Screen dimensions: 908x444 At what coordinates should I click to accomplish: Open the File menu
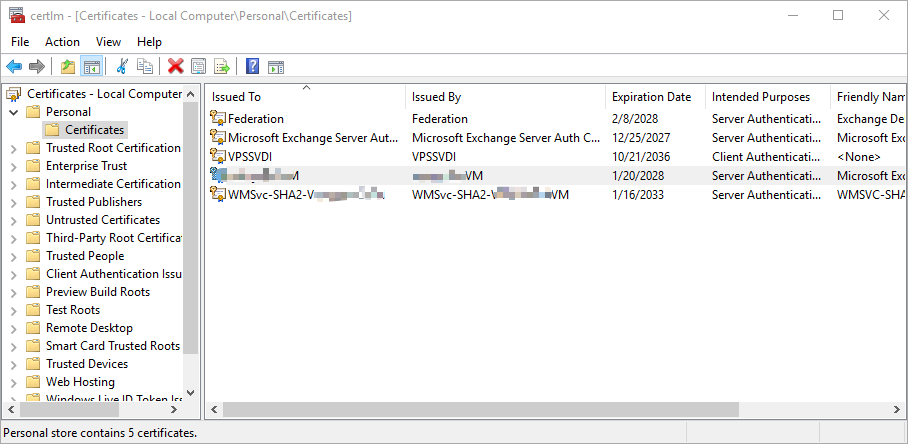tap(20, 42)
